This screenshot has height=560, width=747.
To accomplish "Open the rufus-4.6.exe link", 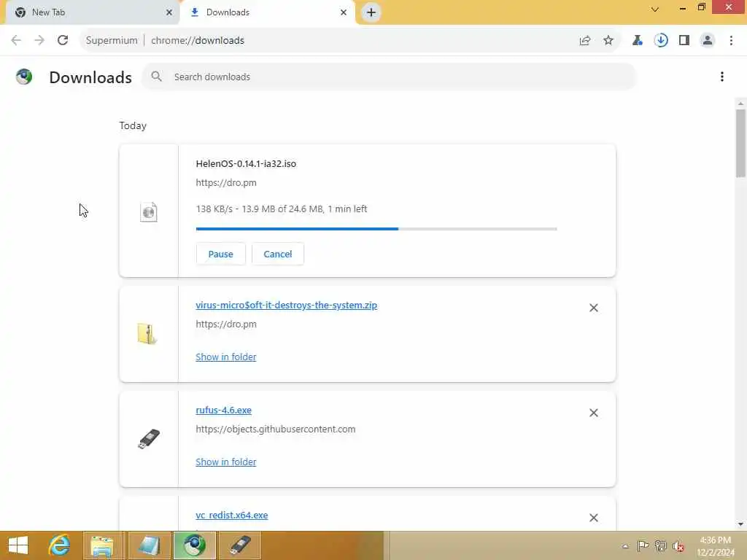I will click(x=223, y=410).
